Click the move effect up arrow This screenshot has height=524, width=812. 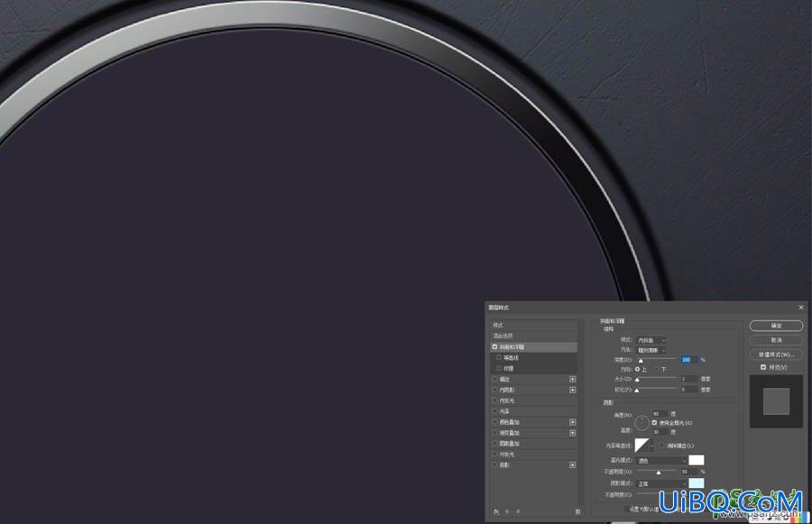tap(507, 511)
